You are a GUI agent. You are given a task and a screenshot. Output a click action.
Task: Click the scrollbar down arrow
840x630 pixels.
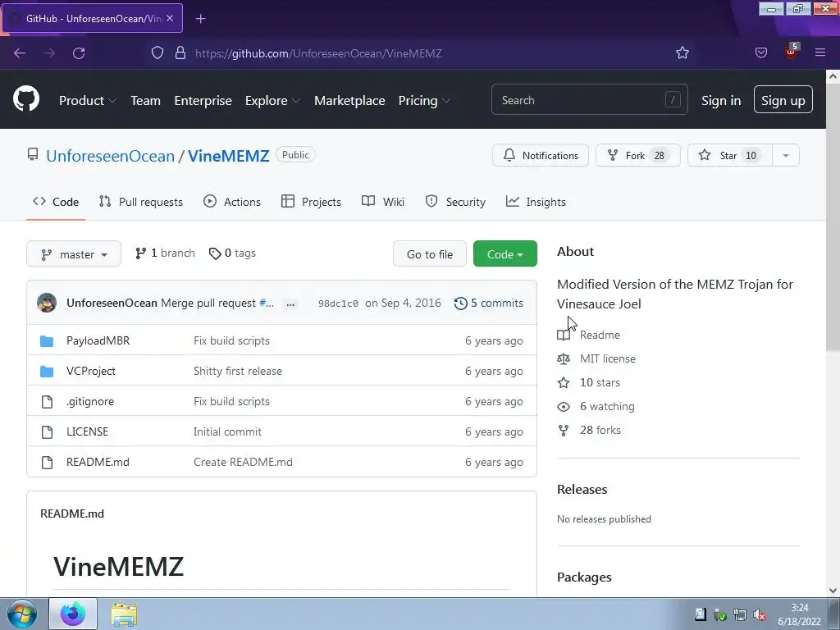pos(833,591)
